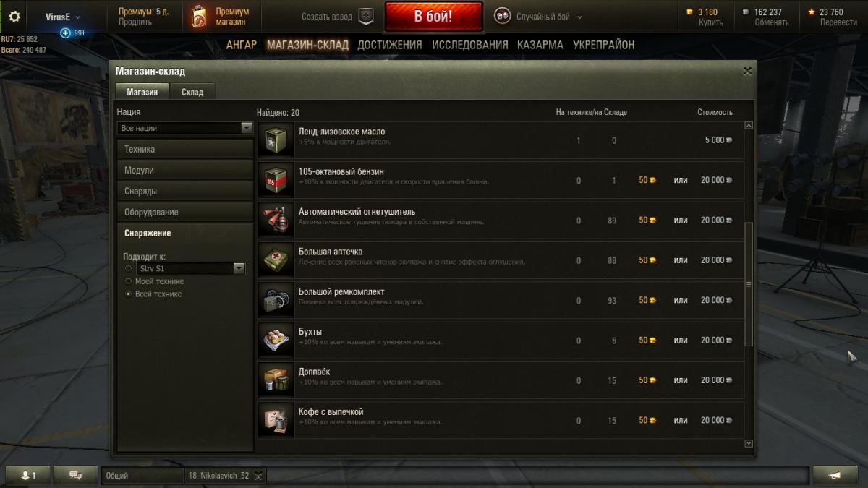Click the red "В бой!" button

(433, 17)
